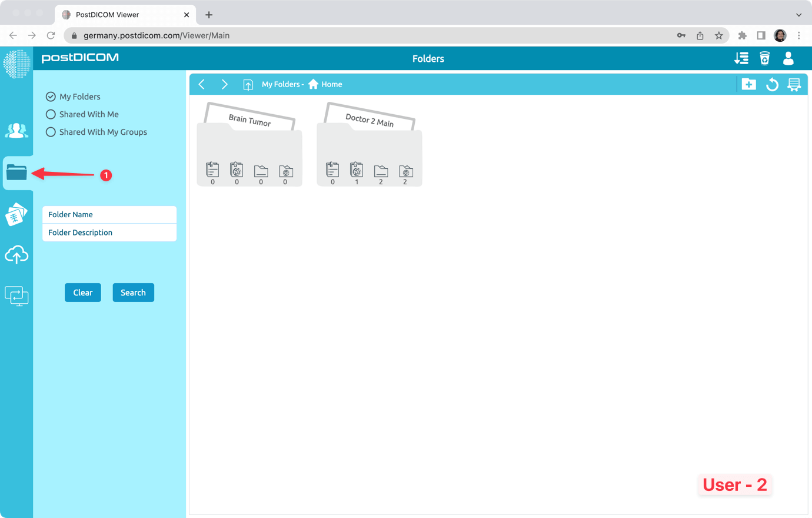Open the Recycle Bin in the top bar
Screen dimensions: 812x518
pyautogui.click(x=764, y=58)
